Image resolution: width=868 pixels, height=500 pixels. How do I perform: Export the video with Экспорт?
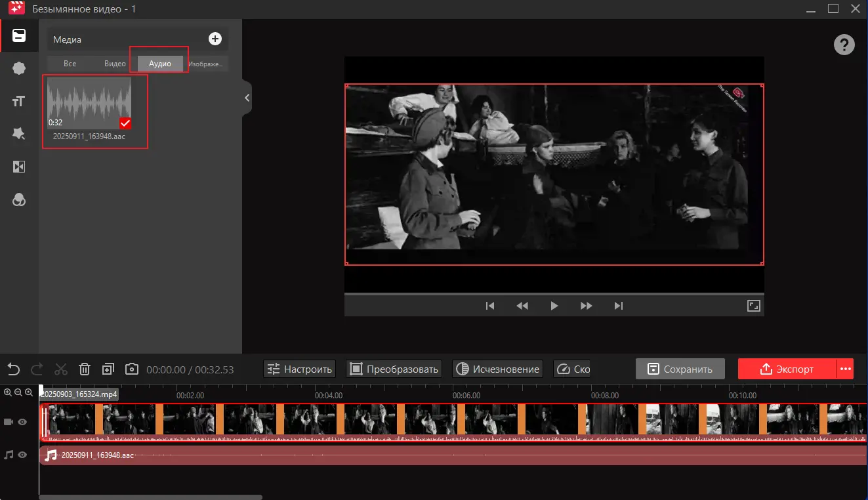(x=787, y=369)
